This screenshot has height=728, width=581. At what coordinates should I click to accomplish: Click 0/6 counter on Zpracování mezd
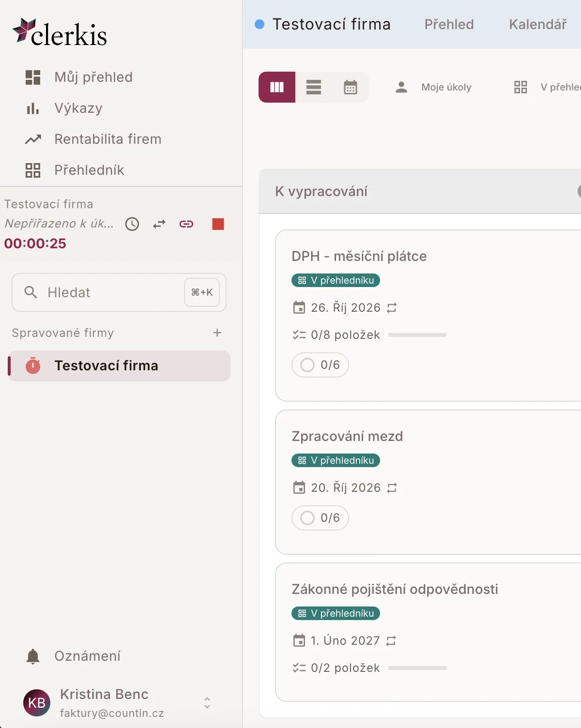click(x=320, y=518)
